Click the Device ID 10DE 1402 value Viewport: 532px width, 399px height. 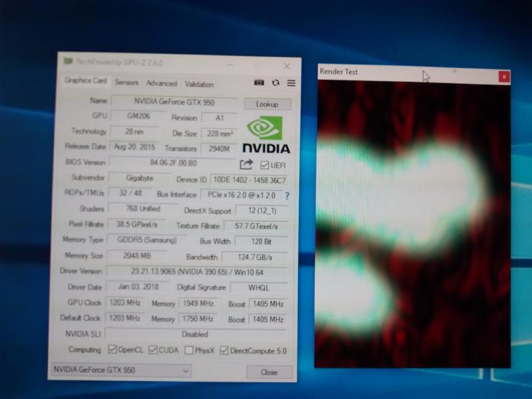click(249, 180)
